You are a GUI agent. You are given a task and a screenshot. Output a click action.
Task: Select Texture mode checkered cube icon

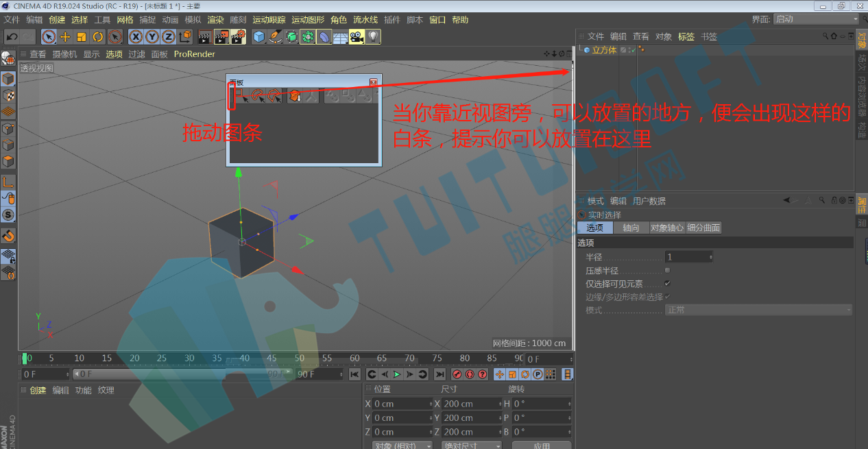click(x=8, y=95)
